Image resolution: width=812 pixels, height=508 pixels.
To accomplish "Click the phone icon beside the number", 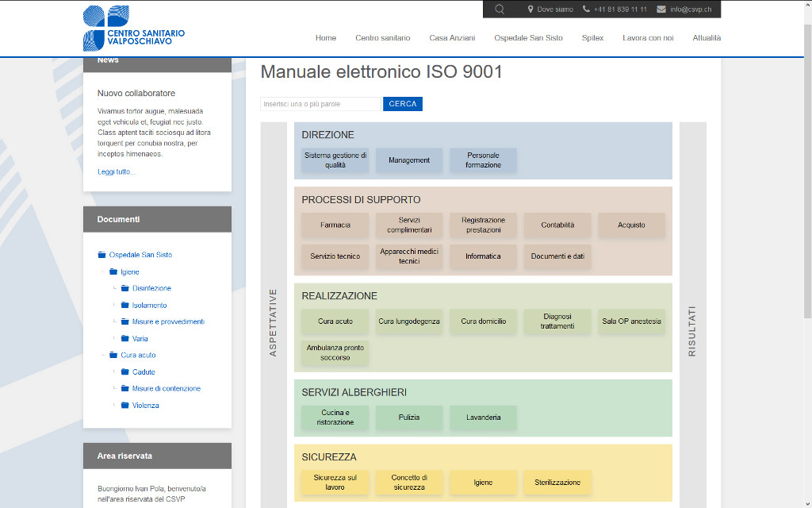I will (x=586, y=10).
